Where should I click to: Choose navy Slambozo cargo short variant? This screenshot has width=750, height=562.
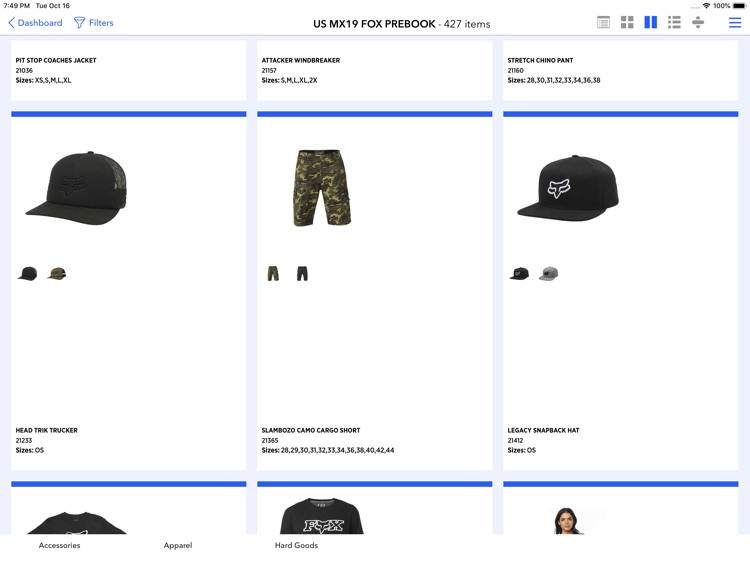(302, 274)
